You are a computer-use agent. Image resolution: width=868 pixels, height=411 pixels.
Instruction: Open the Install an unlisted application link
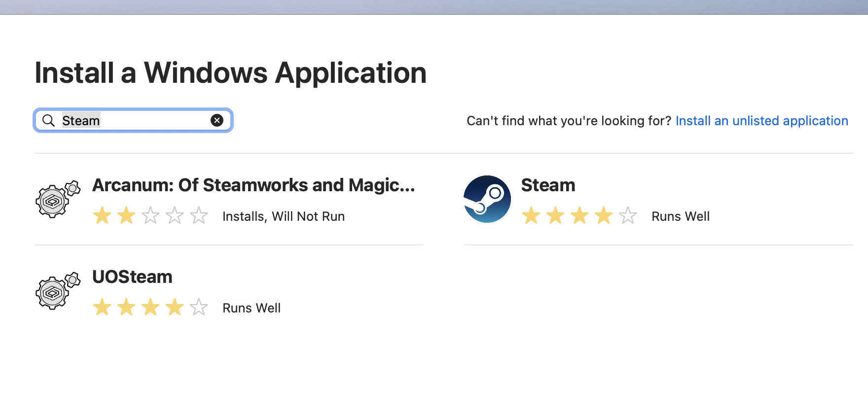(x=762, y=121)
